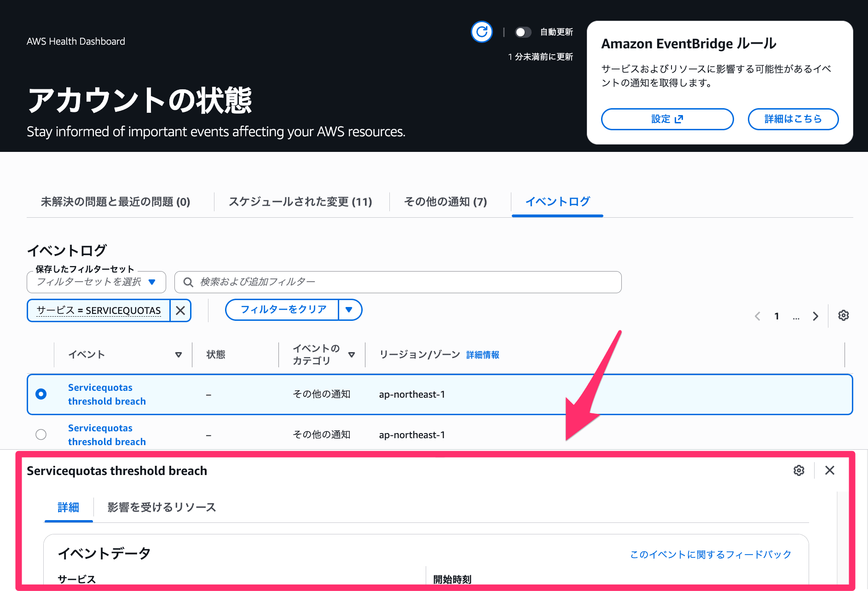Screen dimensions: 868x591
Task: Switch to スケジュールされた変更 (11) tab
Action: 301,202
